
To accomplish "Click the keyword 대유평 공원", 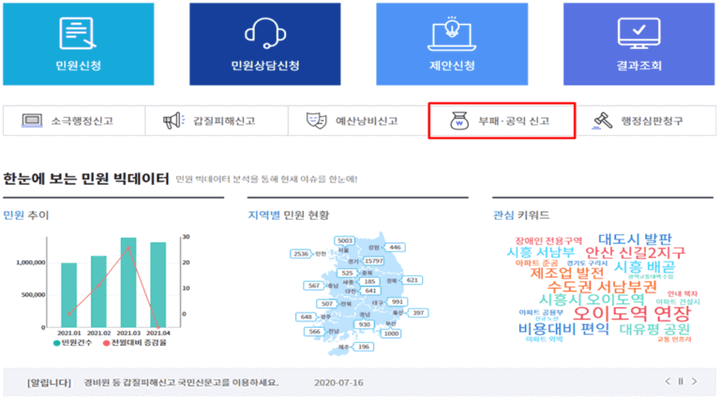I will tap(654, 329).
